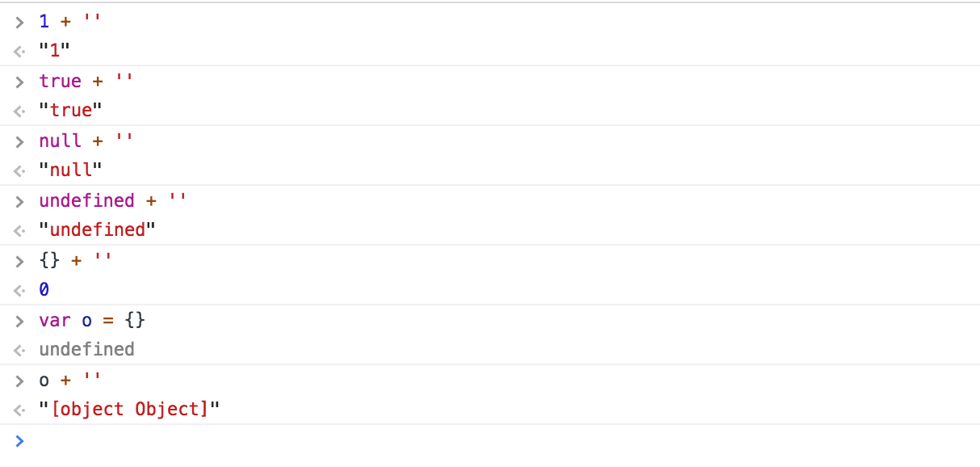Click the blue 0 output value

pyautogui.click(x=44, y=290)
